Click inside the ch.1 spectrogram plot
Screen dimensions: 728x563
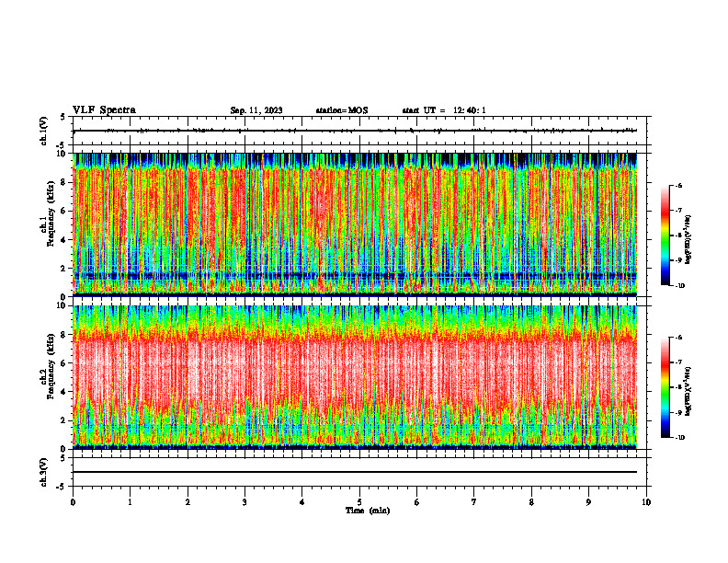355,224
